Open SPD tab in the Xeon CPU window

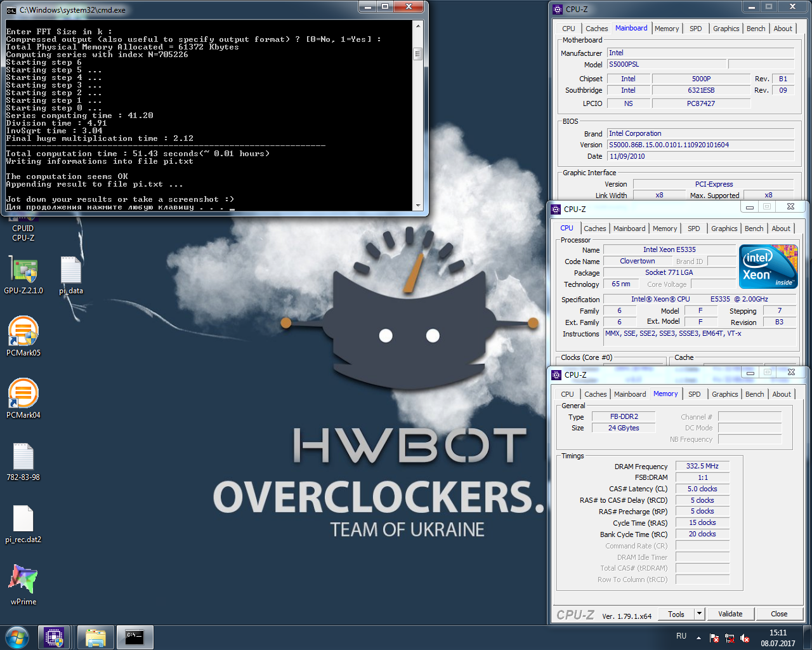click(x=694, y=229)
